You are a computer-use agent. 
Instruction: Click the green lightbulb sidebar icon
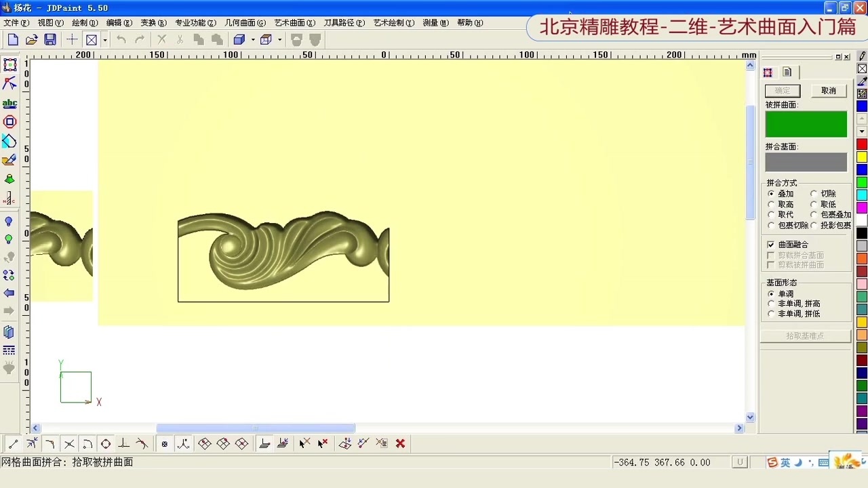(x=9, y=239)
